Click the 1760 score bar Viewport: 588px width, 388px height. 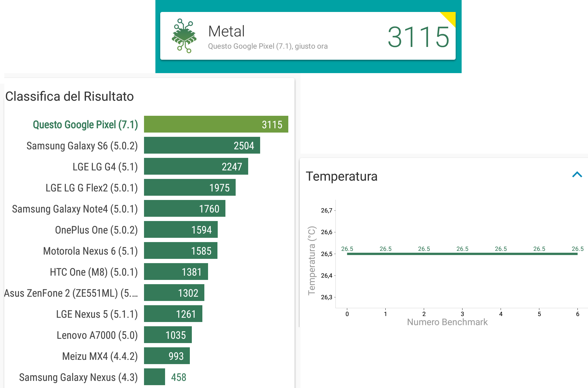184,209
